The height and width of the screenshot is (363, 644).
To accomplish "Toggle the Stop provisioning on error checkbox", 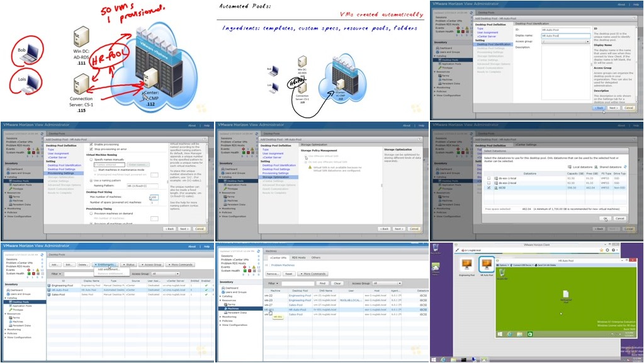I will 91,149.
